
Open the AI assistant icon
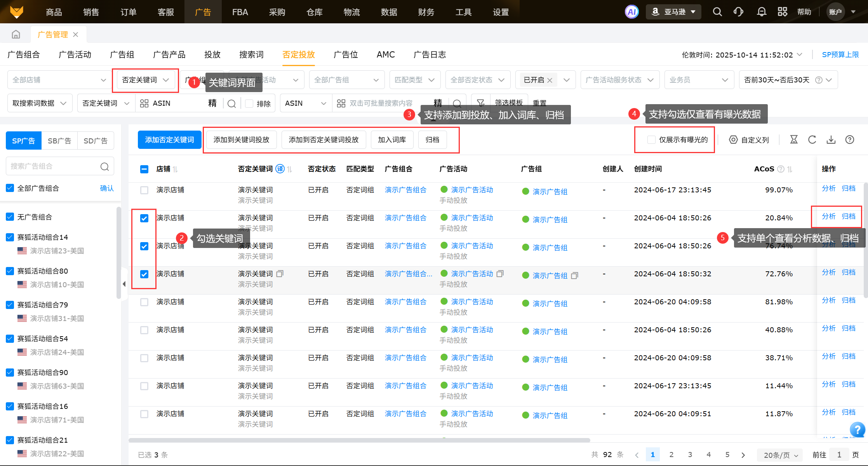click(631, 12)
